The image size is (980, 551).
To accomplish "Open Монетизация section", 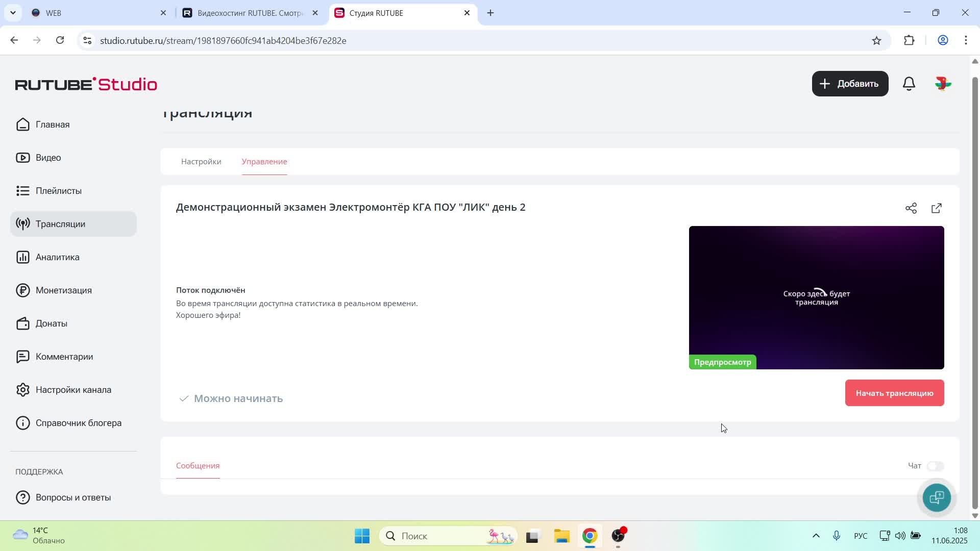I will click(63, 290).
